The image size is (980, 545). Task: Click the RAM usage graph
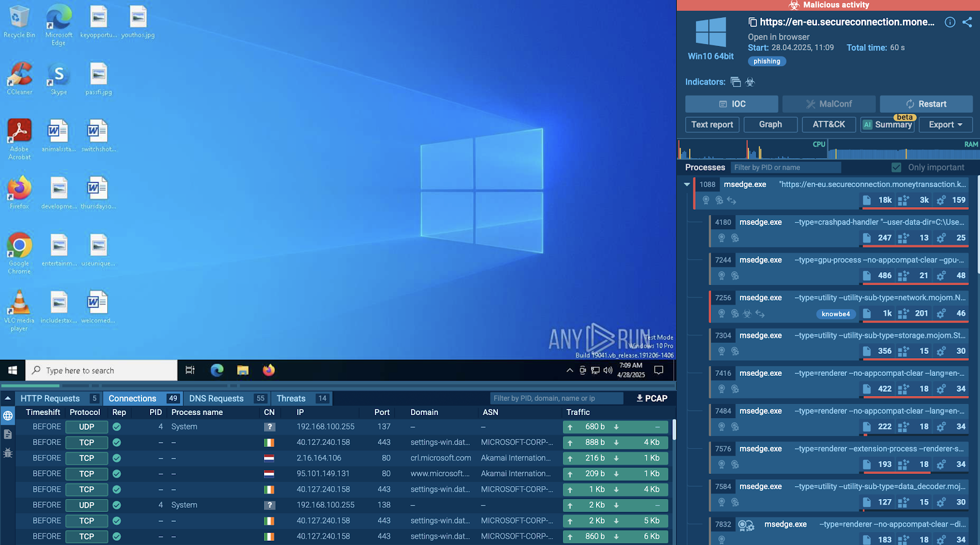[x=903, y=150]
